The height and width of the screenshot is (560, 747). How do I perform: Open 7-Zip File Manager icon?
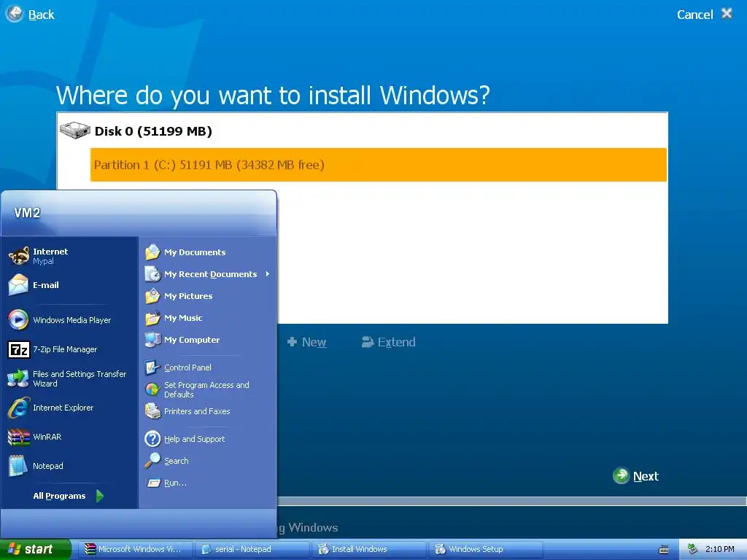coord(18,349)
